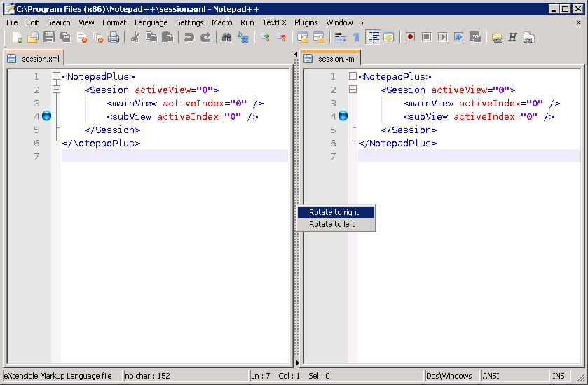Toggle the Show indent guide button
This screenshot has height=385, width=588.
[x=374, y=37]
